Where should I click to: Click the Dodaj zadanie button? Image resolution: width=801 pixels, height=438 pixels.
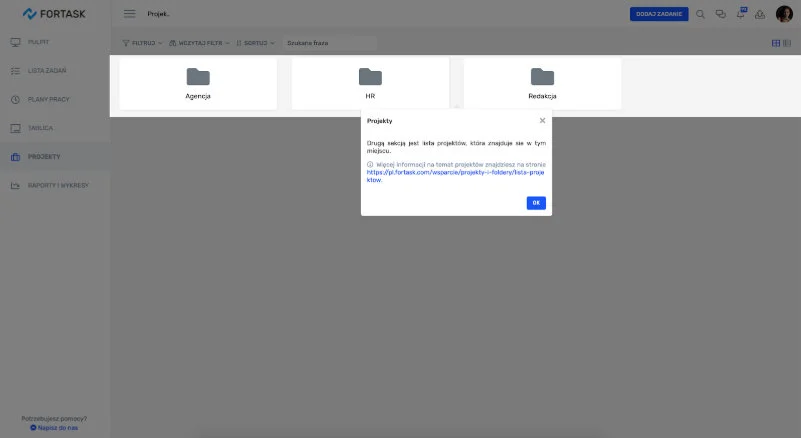[658, 14]
